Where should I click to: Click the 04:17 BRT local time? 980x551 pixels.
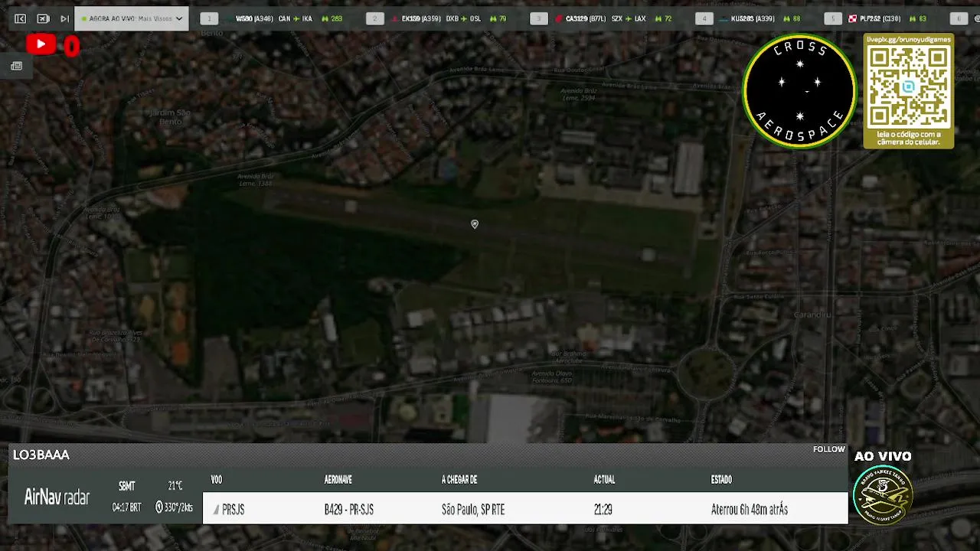127,507
